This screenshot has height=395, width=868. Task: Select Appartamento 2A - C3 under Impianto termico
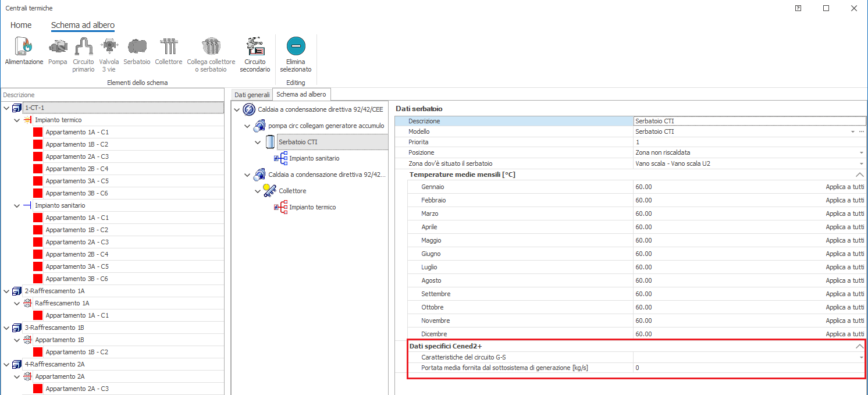click(77, 156)
